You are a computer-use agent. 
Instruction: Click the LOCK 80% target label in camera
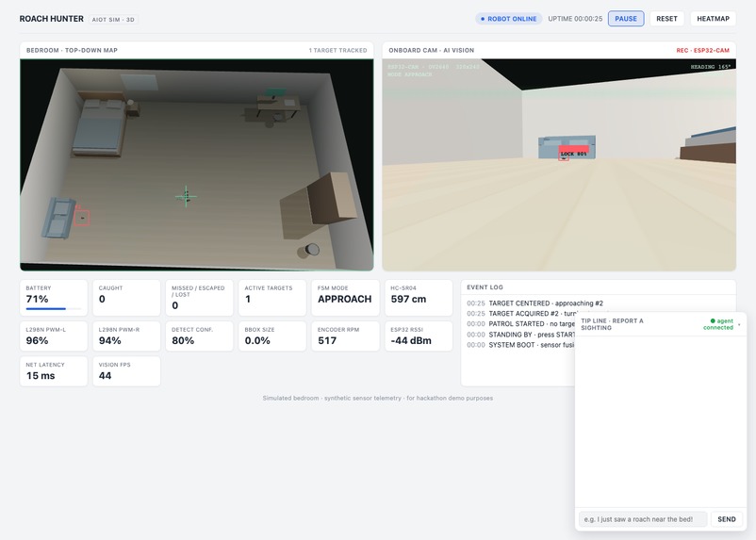click(574, 154)
